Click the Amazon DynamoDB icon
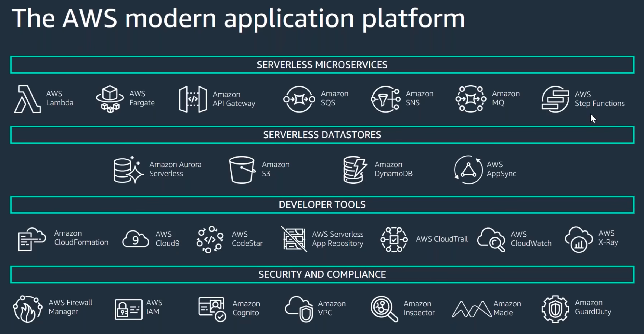Screen dimensions: 644x334 [x=353, y=168]
